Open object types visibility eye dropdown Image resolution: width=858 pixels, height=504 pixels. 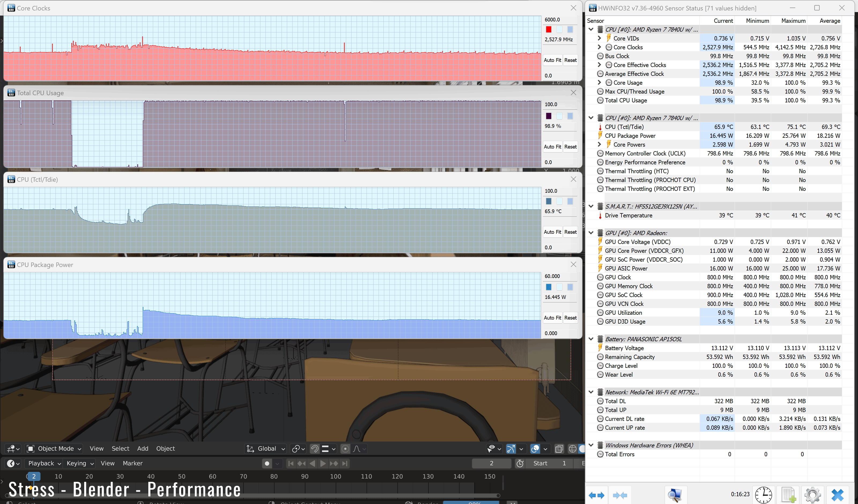pyautogui.click(x=494, y=449)
